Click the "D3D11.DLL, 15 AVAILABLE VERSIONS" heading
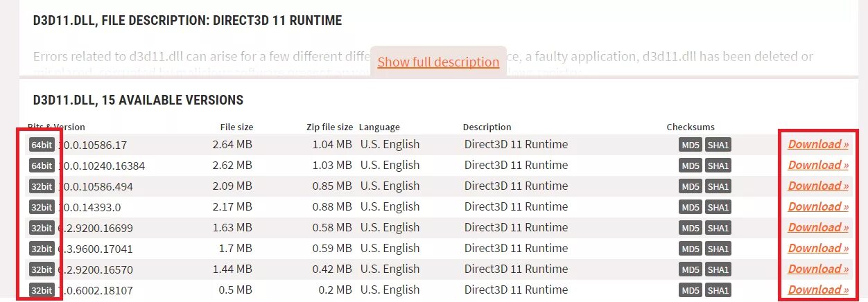Screen dimensions: 868x302 [x=138, y=100]
